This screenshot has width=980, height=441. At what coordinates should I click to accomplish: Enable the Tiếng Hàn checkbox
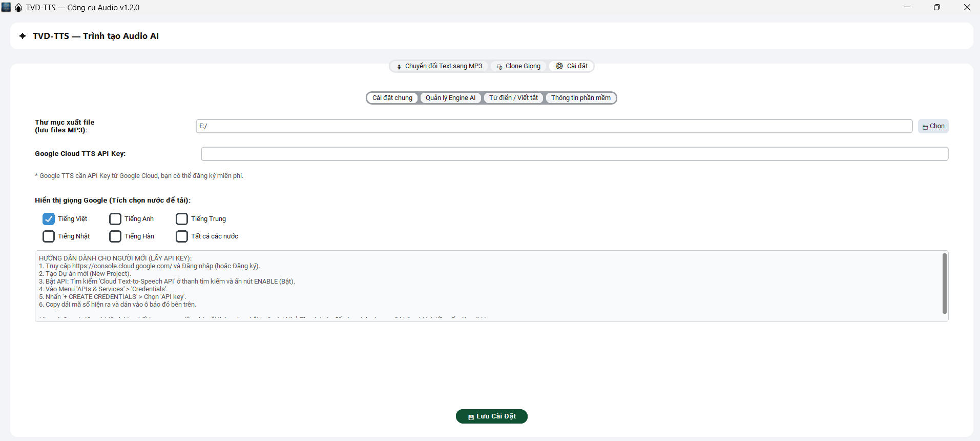click(x=115, y=236)
